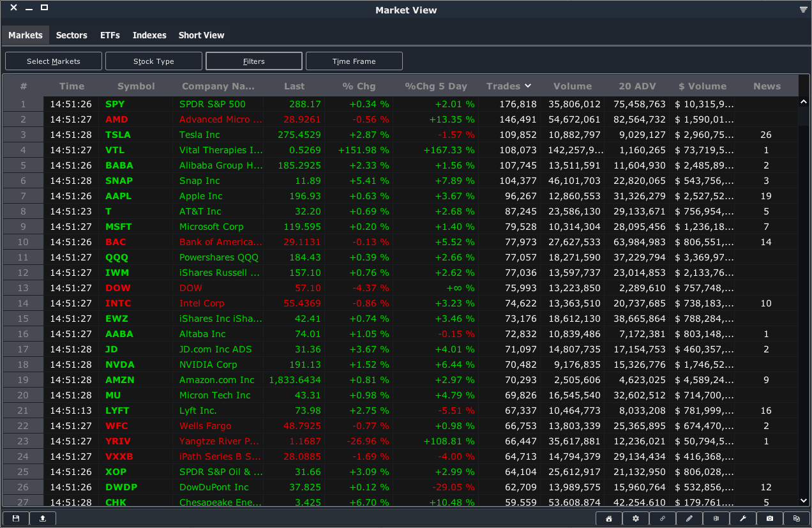Click the scrollbar up arrow
812x528 pixels.
pos(804,102)
